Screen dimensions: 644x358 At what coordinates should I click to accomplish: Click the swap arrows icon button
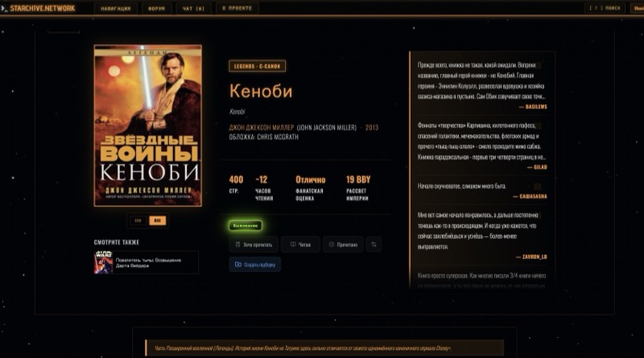click(374, 245)
